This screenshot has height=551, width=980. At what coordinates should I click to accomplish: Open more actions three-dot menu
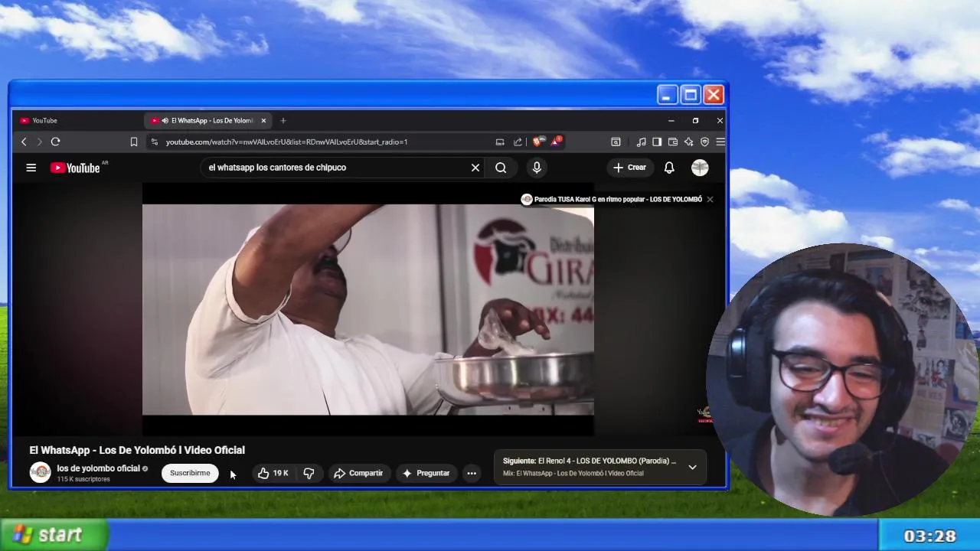tap(472, 473)
